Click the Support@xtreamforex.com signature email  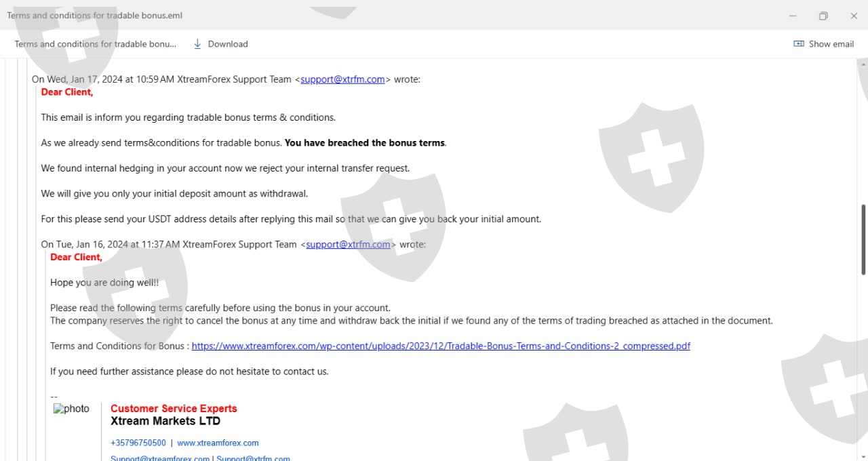coord(160,458)
